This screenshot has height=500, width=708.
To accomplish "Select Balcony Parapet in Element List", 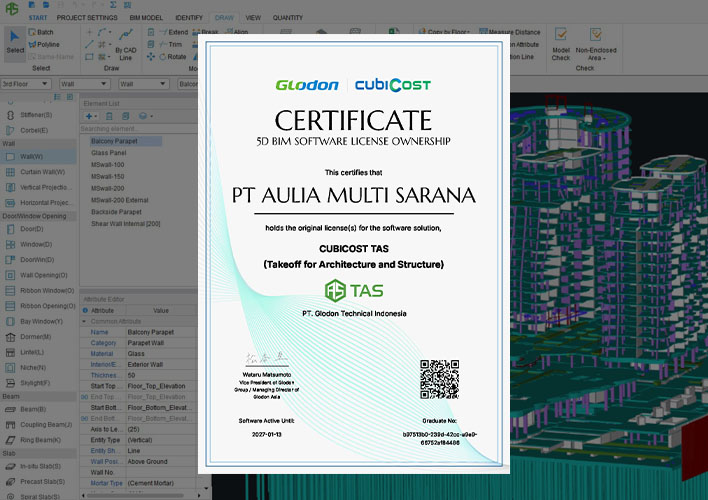I will pyautogui.click(x=126, y=141).
